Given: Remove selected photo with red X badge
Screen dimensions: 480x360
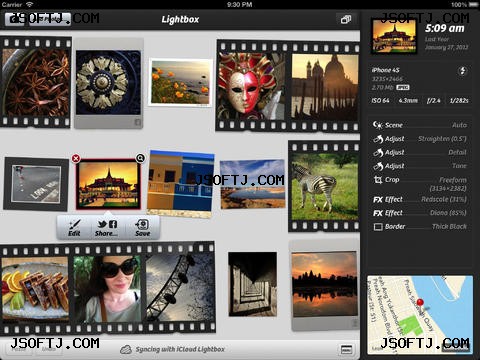Looking at the screenshot, I should tap(76, 158).
